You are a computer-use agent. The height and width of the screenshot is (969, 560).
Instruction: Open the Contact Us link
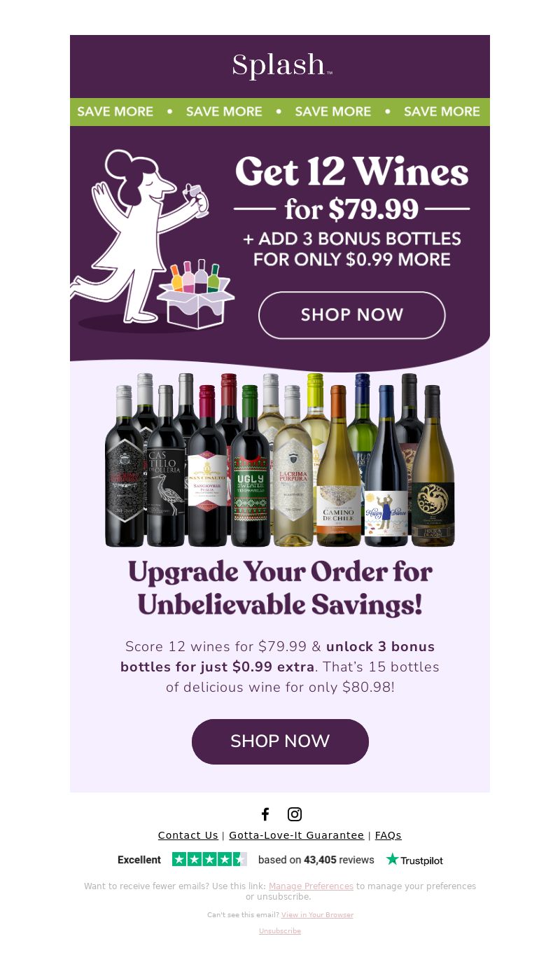pyautogui.click(x=188, y=835)
